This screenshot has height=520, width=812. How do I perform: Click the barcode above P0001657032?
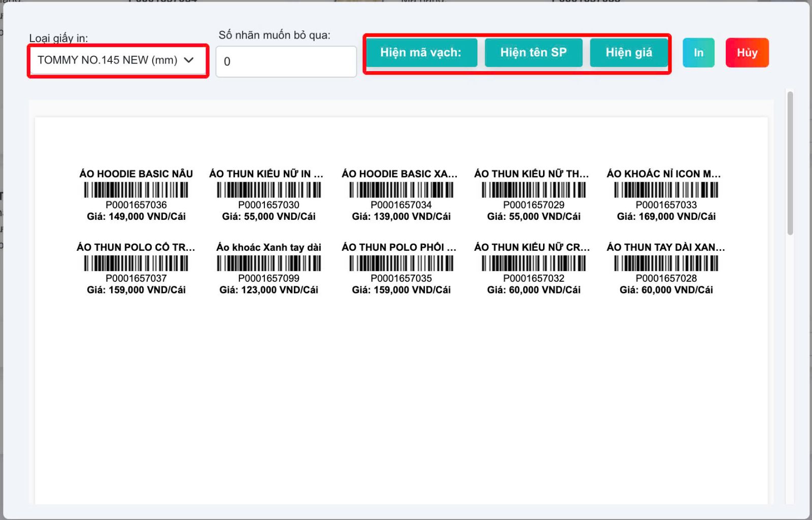pos(534,264)
